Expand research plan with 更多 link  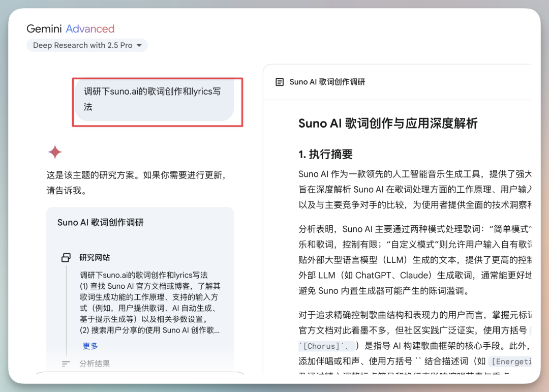click(90, 346)
